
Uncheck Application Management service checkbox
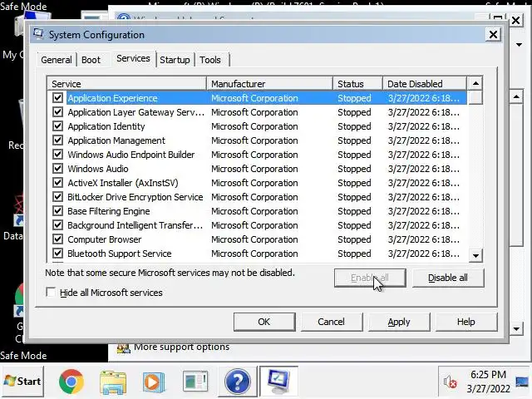click(57, 140)
